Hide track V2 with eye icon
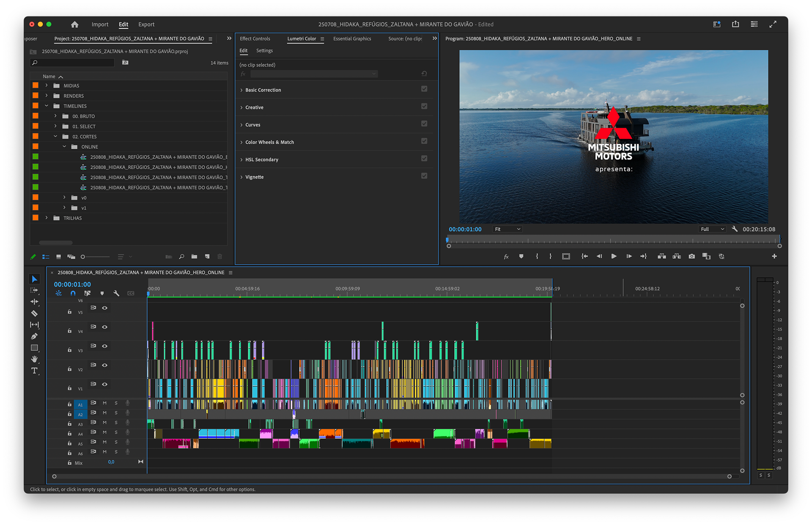The height and width of the screenshot is (525, 812). pyautogui.click(x=104, y=365)
